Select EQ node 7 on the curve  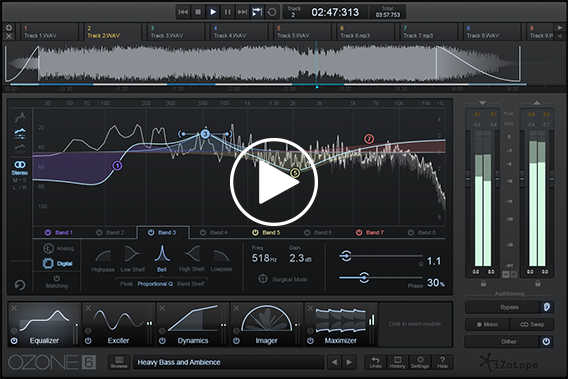pos(369,139)
